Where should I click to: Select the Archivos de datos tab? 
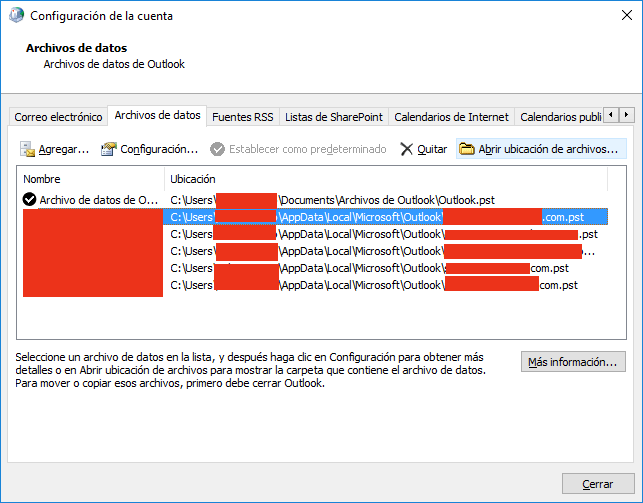(157, 116)
